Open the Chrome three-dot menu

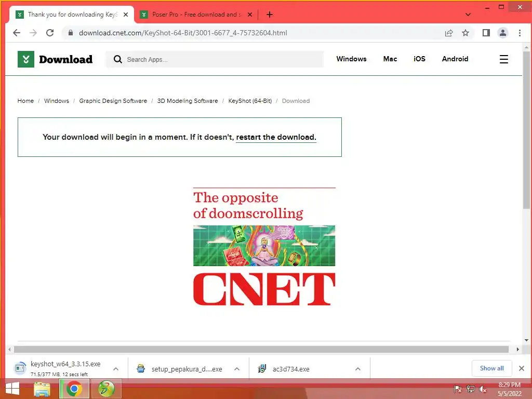(520, 33)
